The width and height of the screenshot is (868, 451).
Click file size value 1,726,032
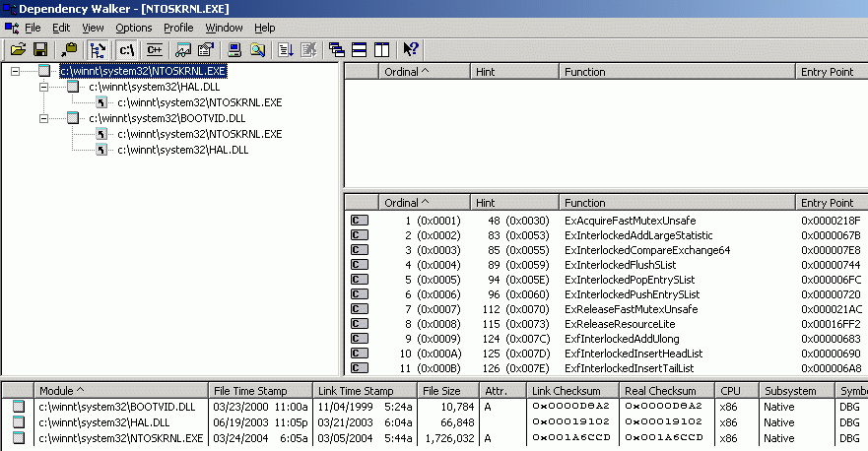[449, 438]
